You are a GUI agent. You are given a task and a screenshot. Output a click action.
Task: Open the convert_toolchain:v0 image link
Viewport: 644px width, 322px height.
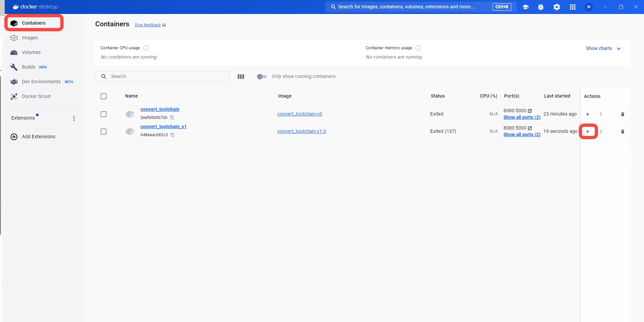point(300,114)
